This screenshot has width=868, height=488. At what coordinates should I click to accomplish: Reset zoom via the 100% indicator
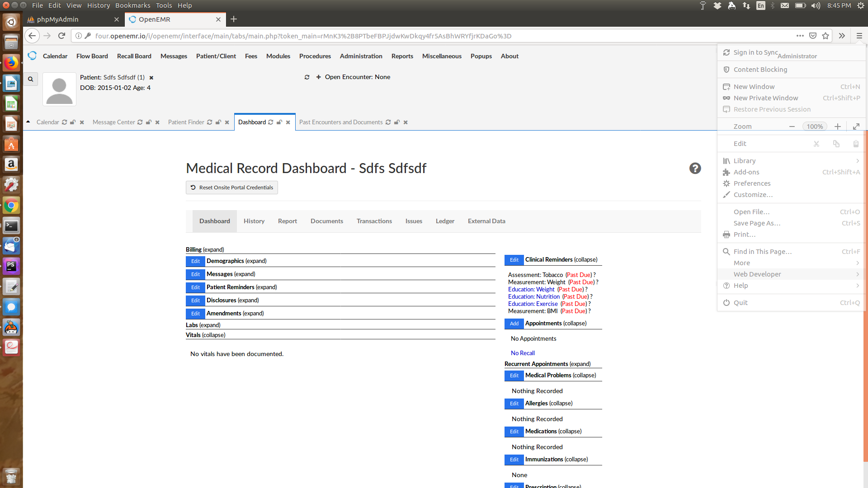[x=815, y=127]
